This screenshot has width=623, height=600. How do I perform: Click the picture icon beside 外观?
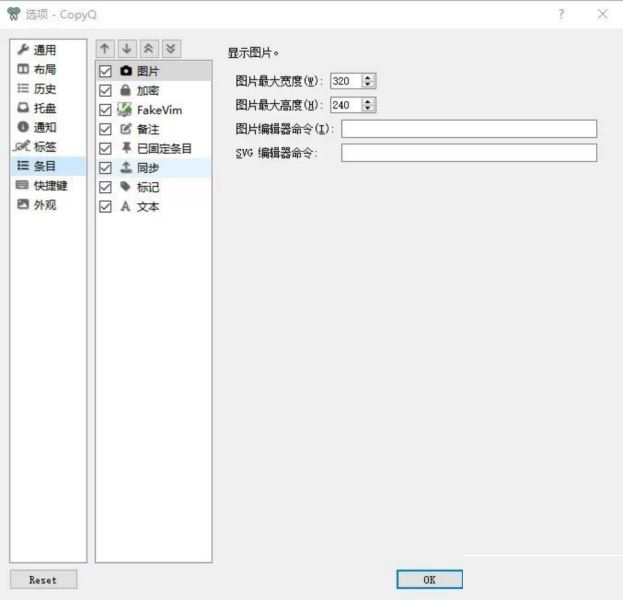pos(23,204)
